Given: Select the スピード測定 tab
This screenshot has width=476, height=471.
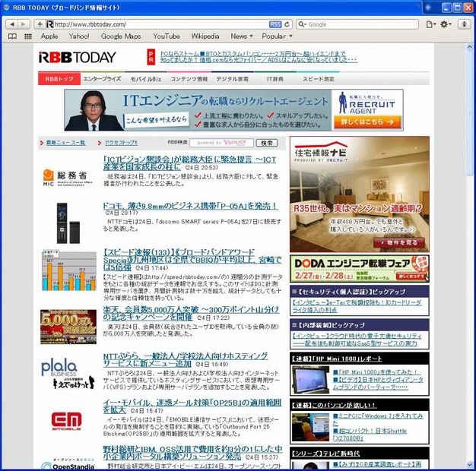Looking at the screenshot, I should tap(318, 79).
